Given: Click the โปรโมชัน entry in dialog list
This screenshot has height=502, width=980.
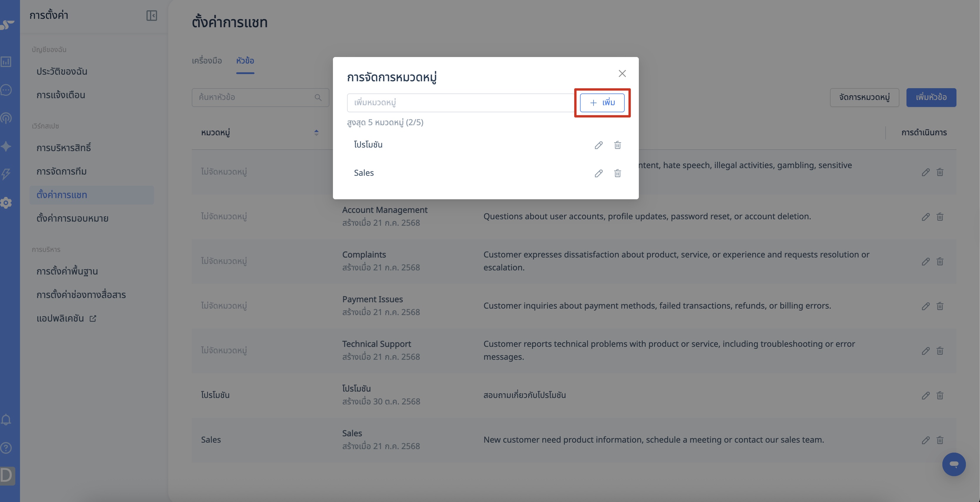Looking at the screenshot, I should (x=368, y=145).
